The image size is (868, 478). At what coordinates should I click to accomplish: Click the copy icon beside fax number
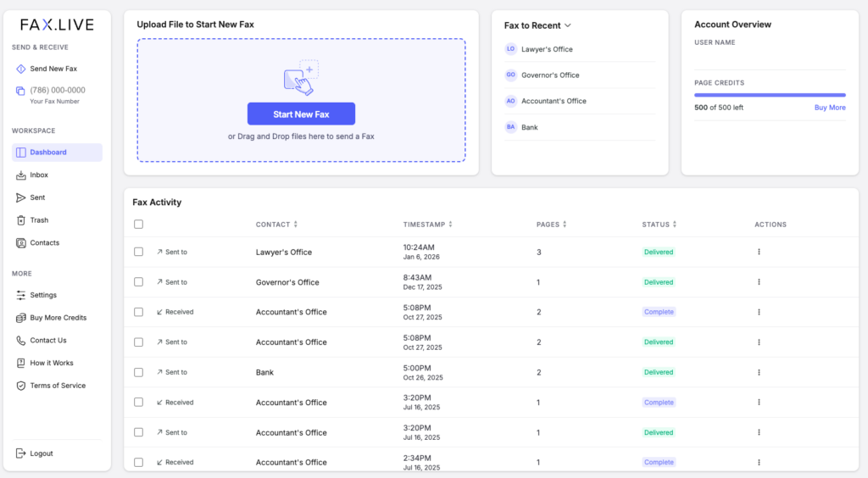pos(20,91)
